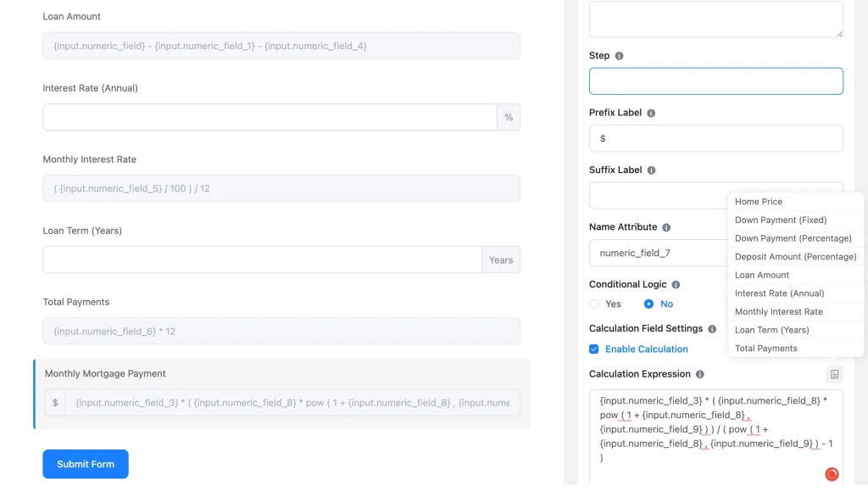Select Total Payments in the field list

pos(766,349)
